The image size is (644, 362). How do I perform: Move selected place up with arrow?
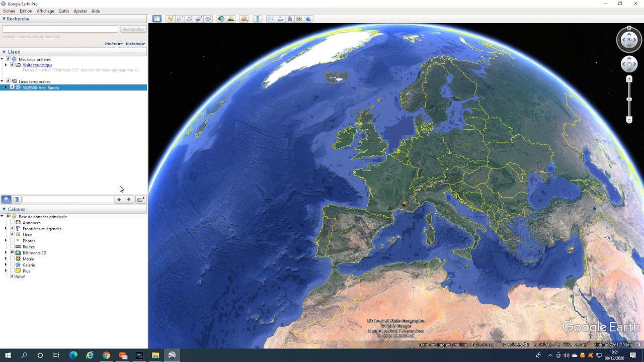point(119,200)
